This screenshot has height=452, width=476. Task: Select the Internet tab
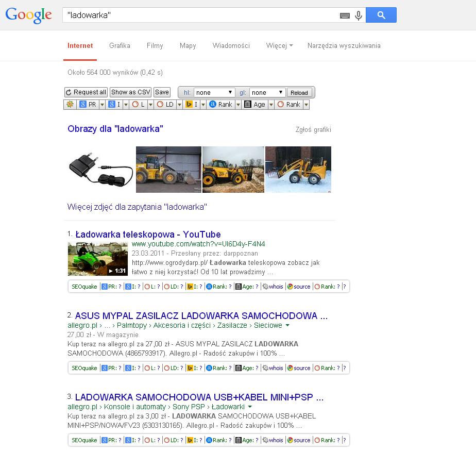pos(80,45)
